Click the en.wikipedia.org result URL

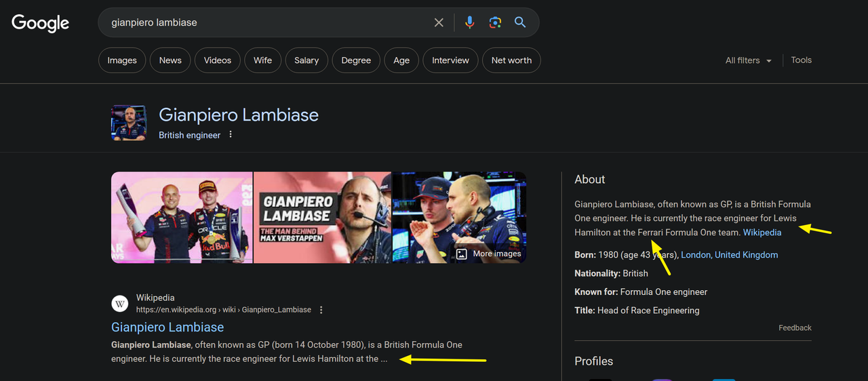(224, 310)
